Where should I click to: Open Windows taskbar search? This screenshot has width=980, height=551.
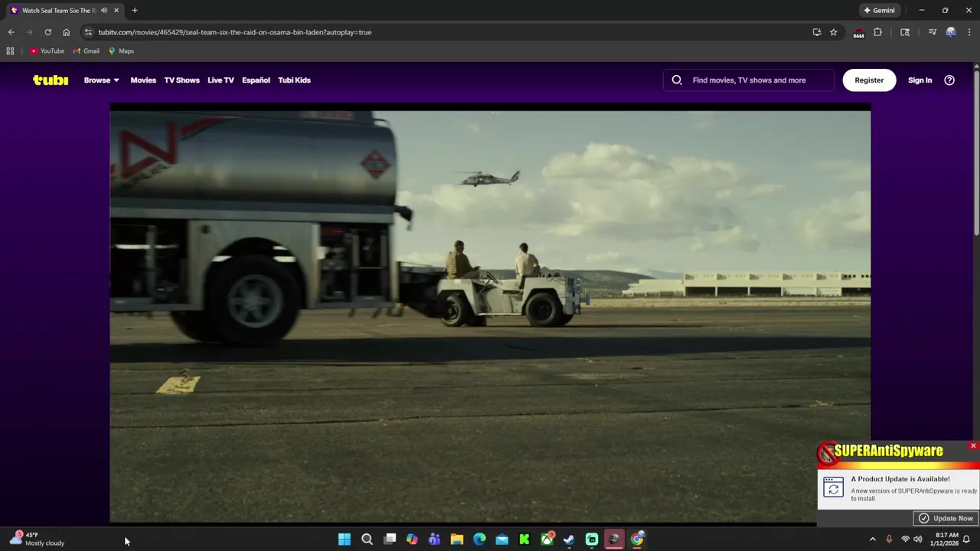click(x=367, y=540)
